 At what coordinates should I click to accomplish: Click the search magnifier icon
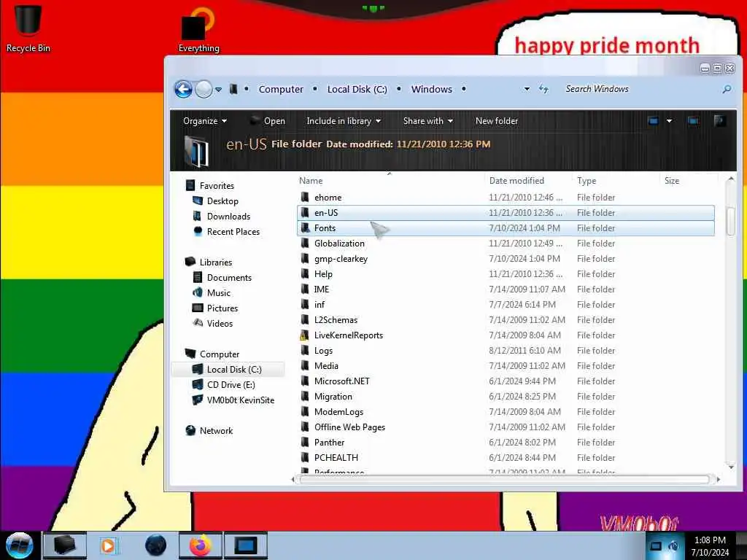[x=727, y=89]
